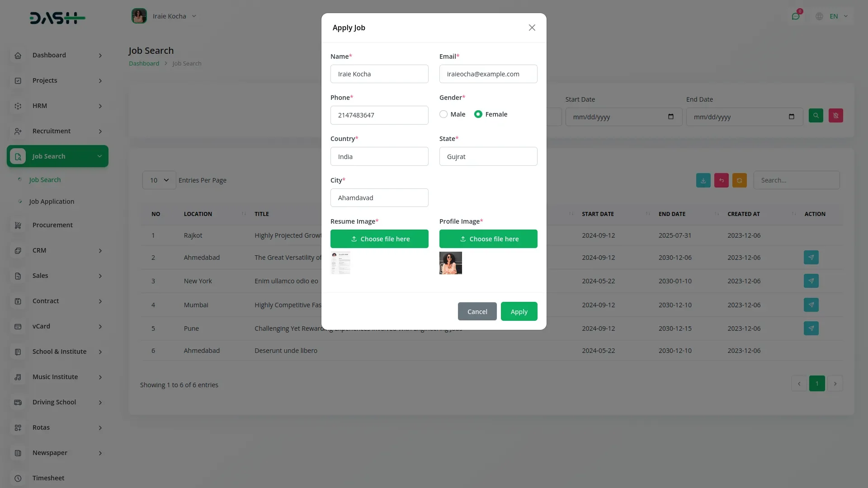This screenshot has height=488, width=868.
Task: Click the End Date calendar picker icon
Action: point(791,117)
